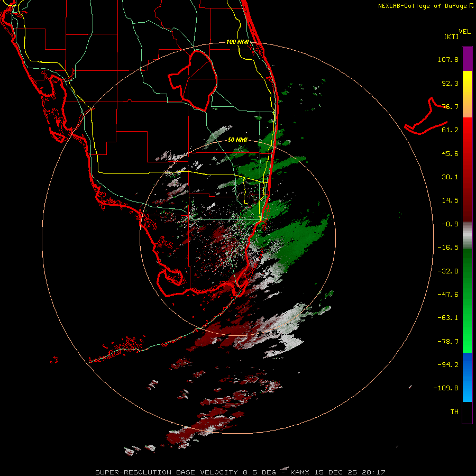476x476 pixels.
Task: Click the purple segment of the velocity color bar
Action: 467,59
